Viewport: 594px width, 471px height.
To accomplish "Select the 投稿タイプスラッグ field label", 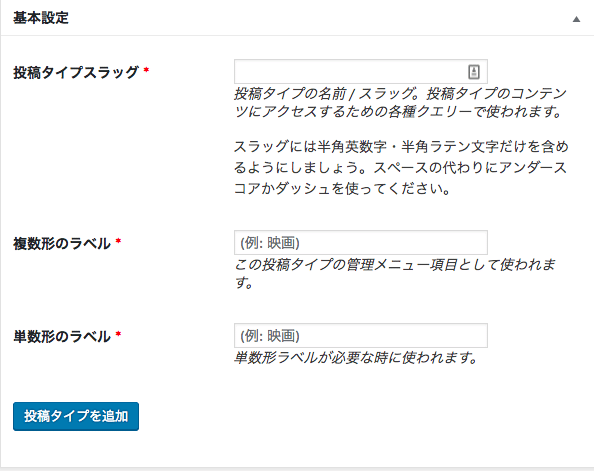I will [76, 72].
